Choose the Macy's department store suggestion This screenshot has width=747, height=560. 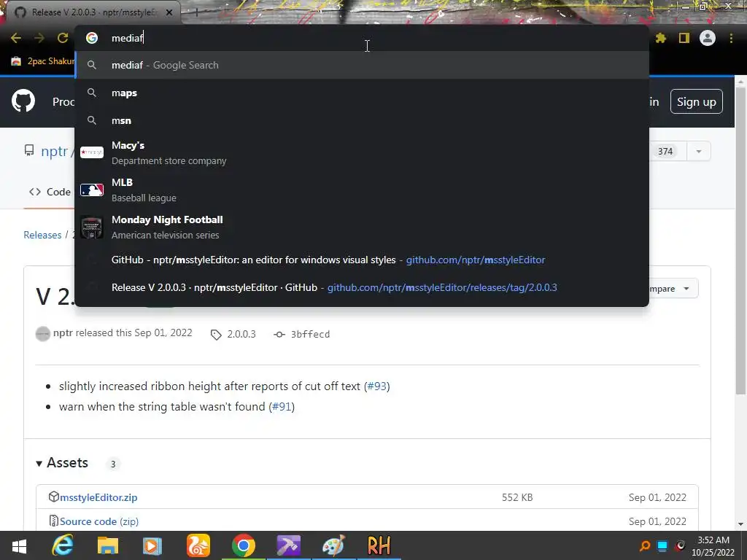click(x=362, y=152)
